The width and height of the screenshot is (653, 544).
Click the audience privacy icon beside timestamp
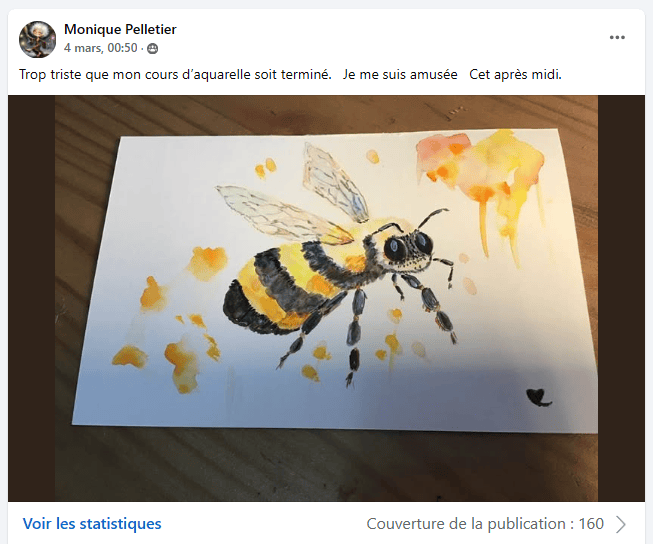pos(153,49)
